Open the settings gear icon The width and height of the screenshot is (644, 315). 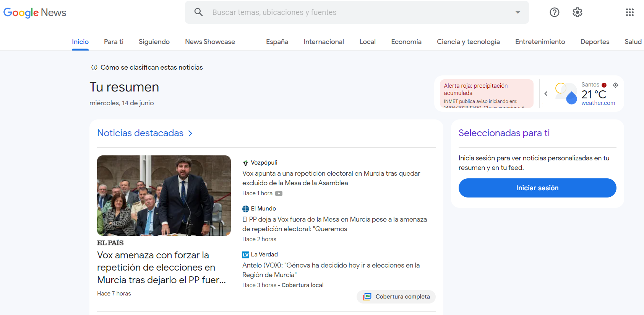577,12
